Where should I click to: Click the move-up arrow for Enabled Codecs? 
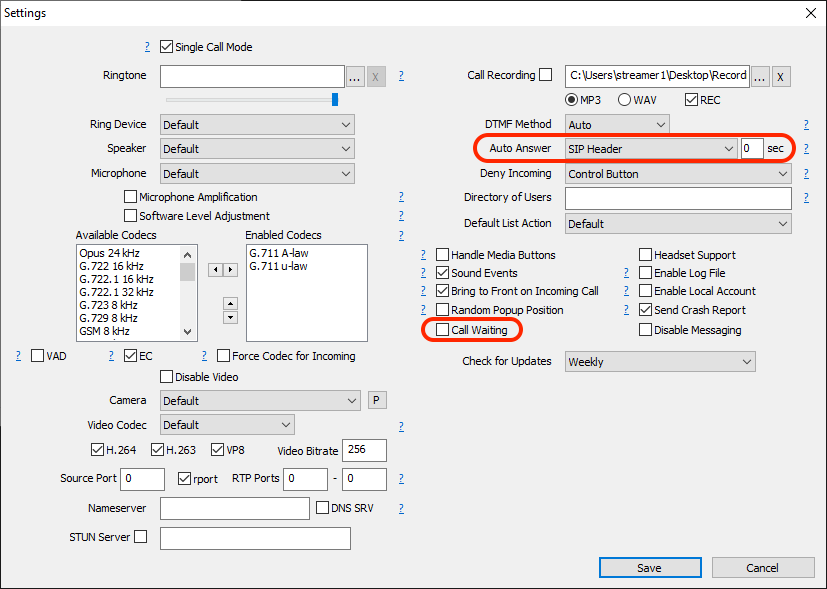pyautogui.click(x=230, y=303)
